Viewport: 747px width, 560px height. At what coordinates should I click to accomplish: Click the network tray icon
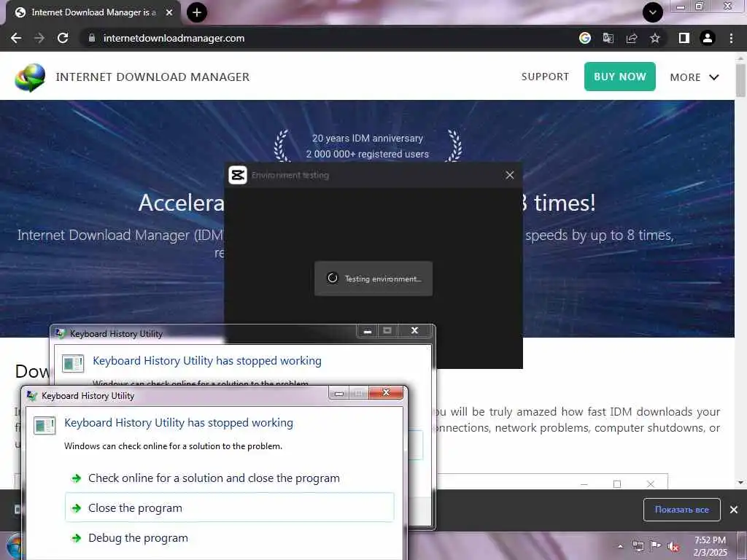[638, 546]
